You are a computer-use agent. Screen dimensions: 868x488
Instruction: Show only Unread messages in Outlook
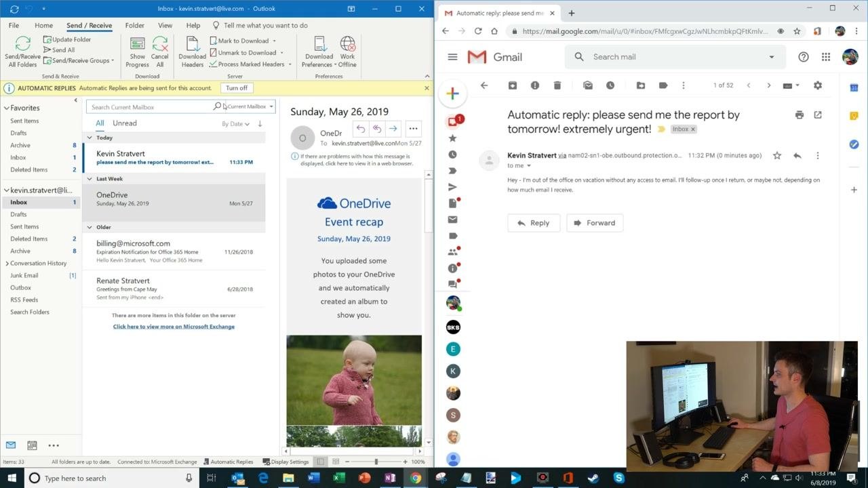(124, 123)
